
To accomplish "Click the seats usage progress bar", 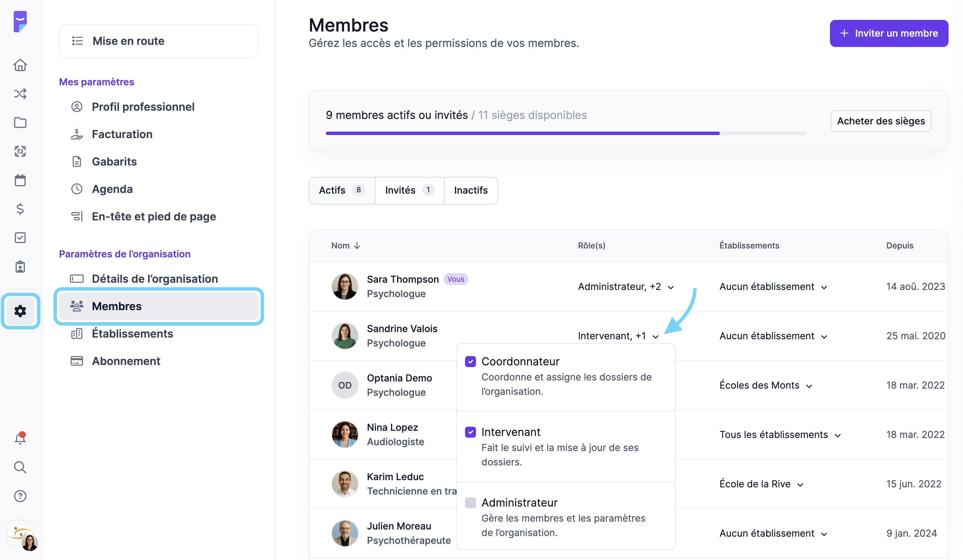I will point(566,133).
